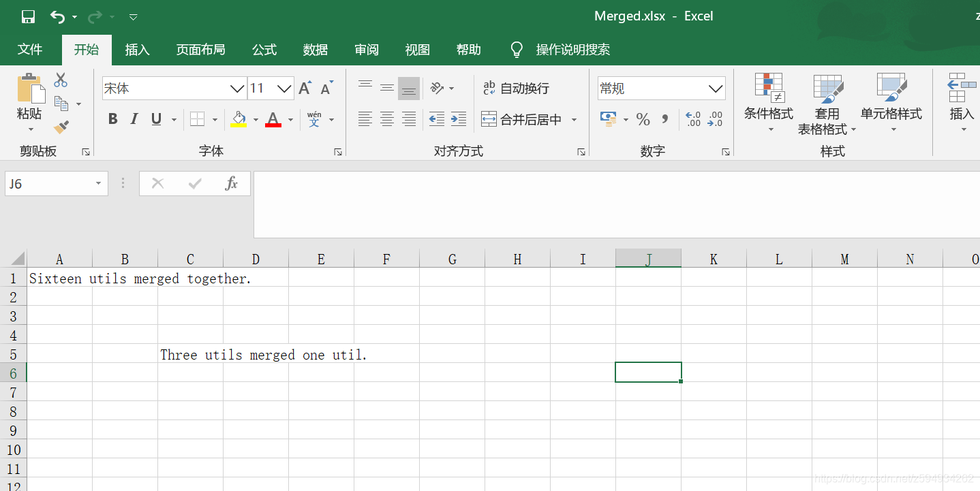The width and height of the screenshot is (980, 491).
Task: Click the Select All corner triangle
Action: click(x=16, y=258)
